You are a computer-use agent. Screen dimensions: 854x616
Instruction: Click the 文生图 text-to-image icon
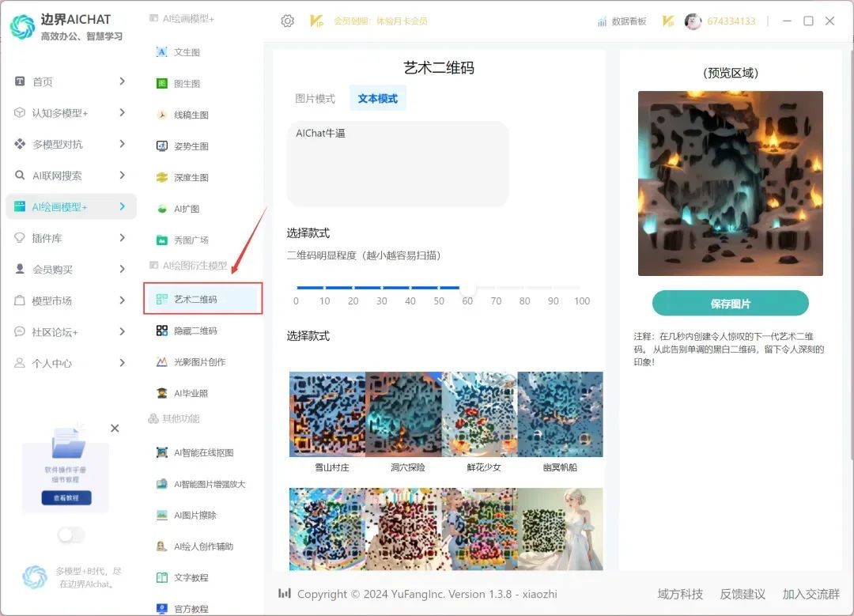(x=161, y=52)
